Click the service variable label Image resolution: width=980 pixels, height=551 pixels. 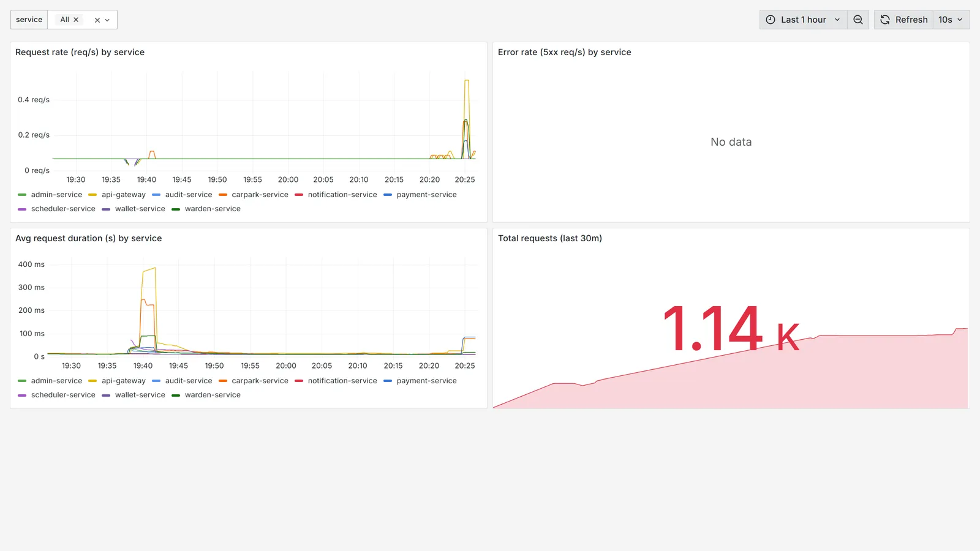pyautogui.click(x=29, y=20)
